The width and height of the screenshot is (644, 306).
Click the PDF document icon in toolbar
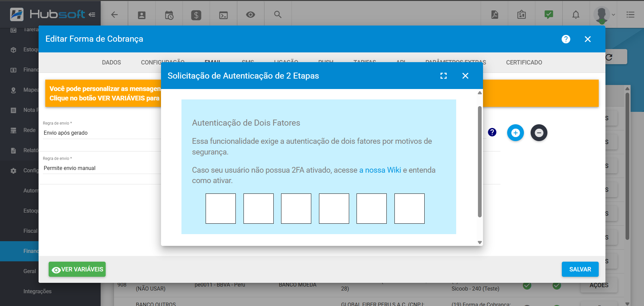pyautogui.click(x=494, y=15)
